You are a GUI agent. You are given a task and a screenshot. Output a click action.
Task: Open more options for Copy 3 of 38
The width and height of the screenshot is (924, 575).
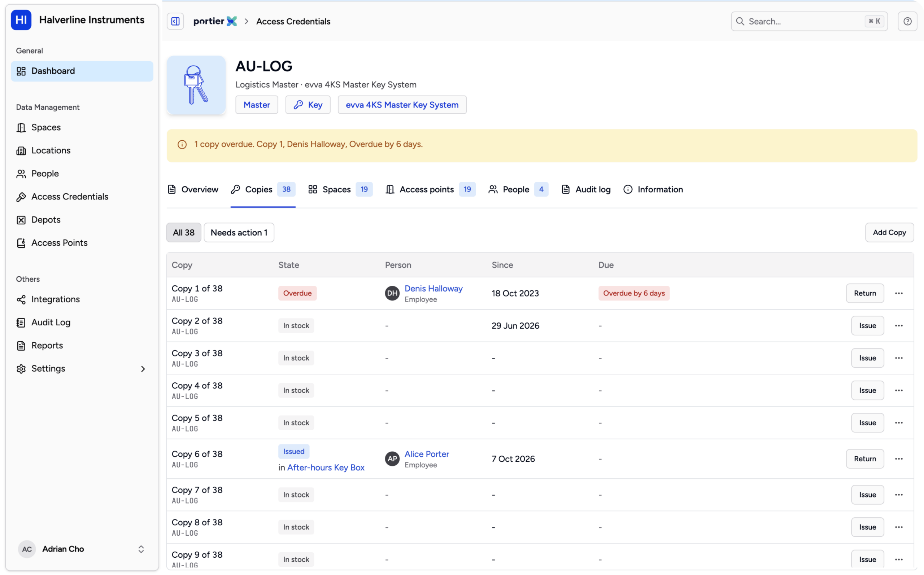898,358
